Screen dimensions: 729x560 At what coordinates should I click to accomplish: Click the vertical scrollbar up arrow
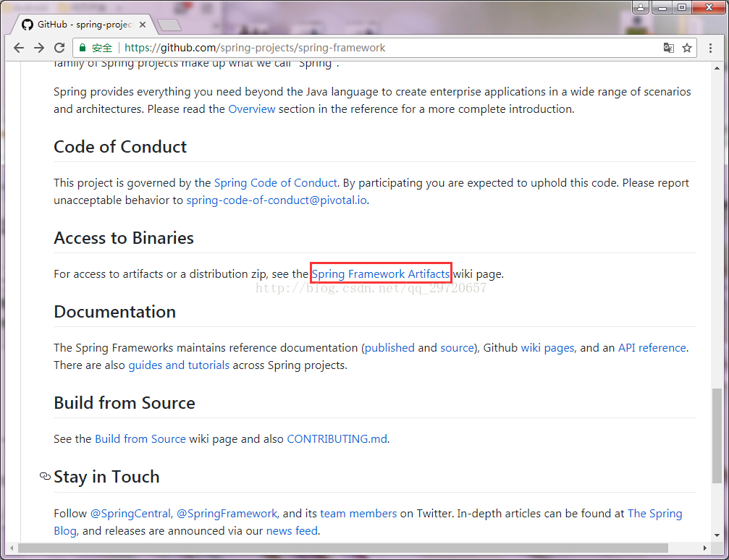coord(717,68)
